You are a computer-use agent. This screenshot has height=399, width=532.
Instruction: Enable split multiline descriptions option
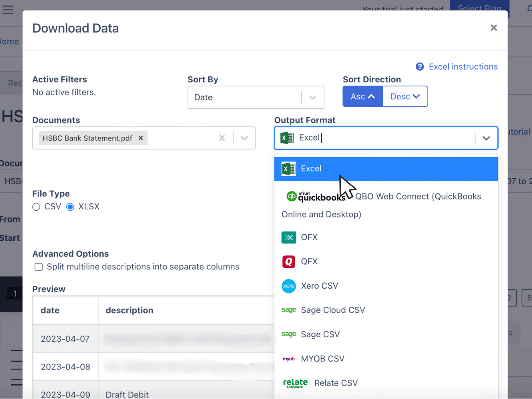click(x=39, y=267)
